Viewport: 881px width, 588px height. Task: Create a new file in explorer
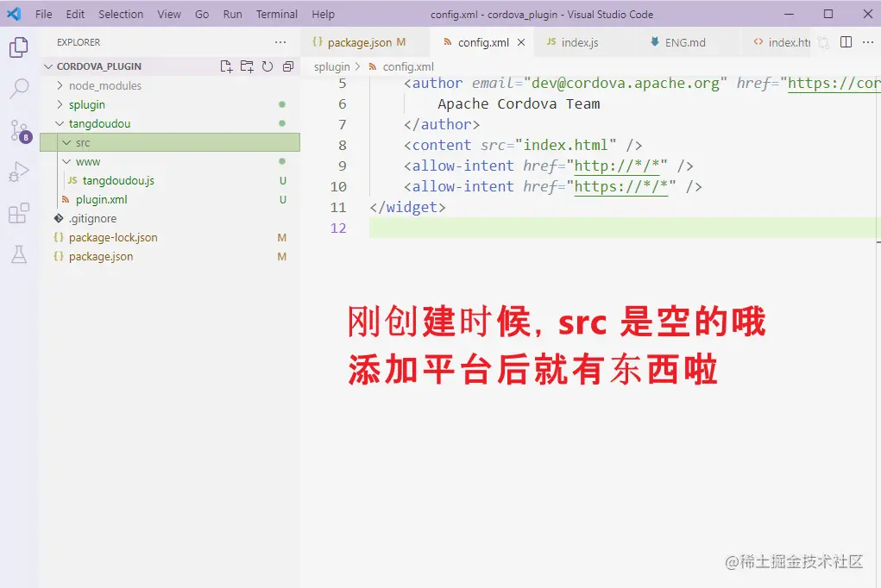(226, 66)
